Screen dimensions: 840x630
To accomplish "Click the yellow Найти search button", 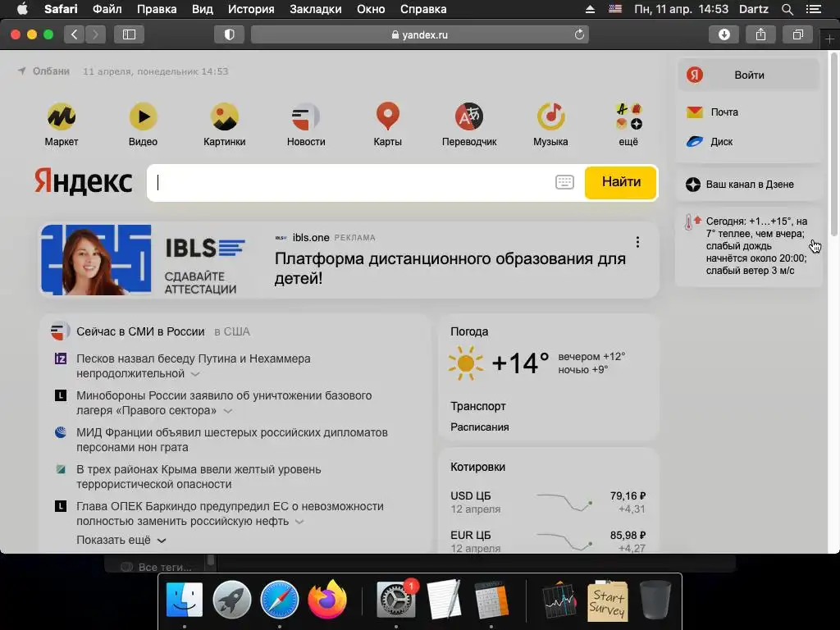I will point(621,182).
